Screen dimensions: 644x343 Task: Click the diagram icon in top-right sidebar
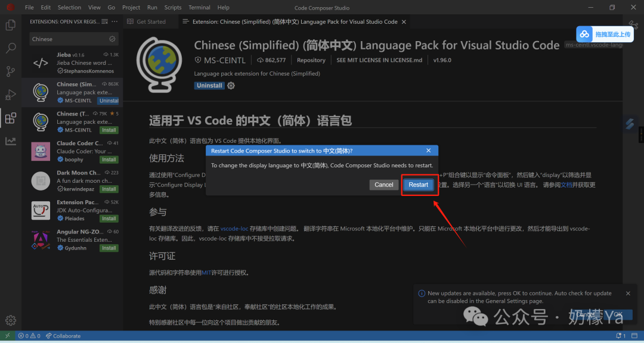(x=633, y=24)
